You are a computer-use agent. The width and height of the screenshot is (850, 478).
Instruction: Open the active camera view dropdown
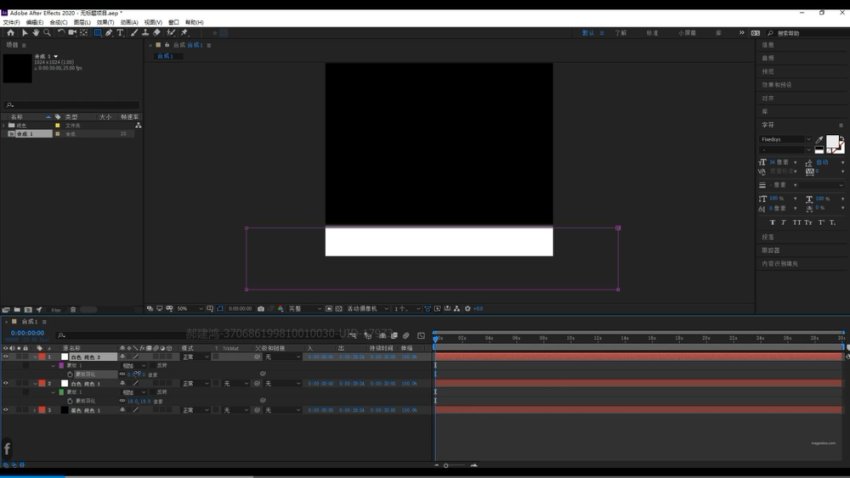click(368, 308)
